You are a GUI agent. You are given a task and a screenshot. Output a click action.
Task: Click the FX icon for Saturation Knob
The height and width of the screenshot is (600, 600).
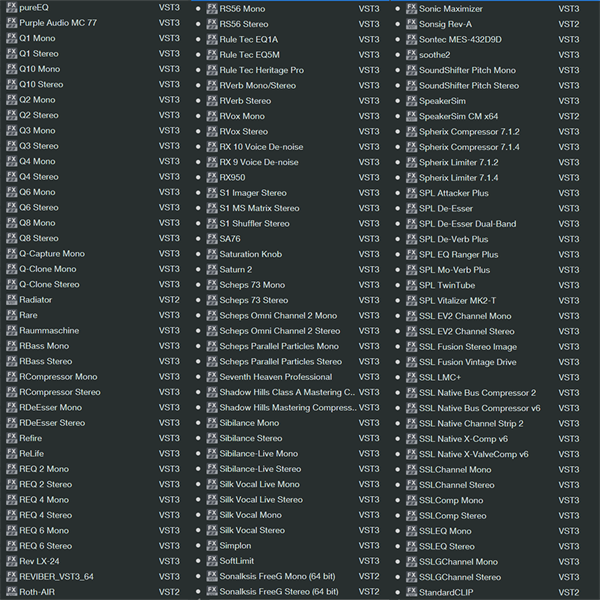point(212,254)
